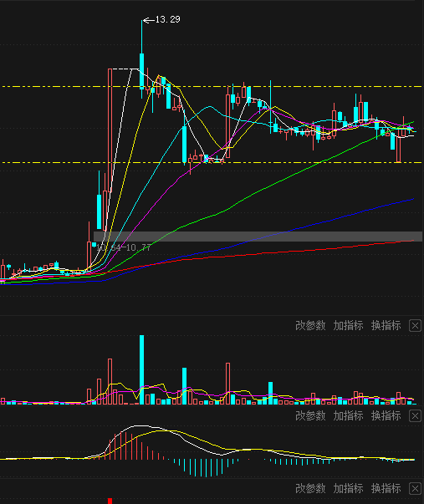Choose 换指标 for the MACD panel
This screenshot has height=504, width=424.
[386, 416]
